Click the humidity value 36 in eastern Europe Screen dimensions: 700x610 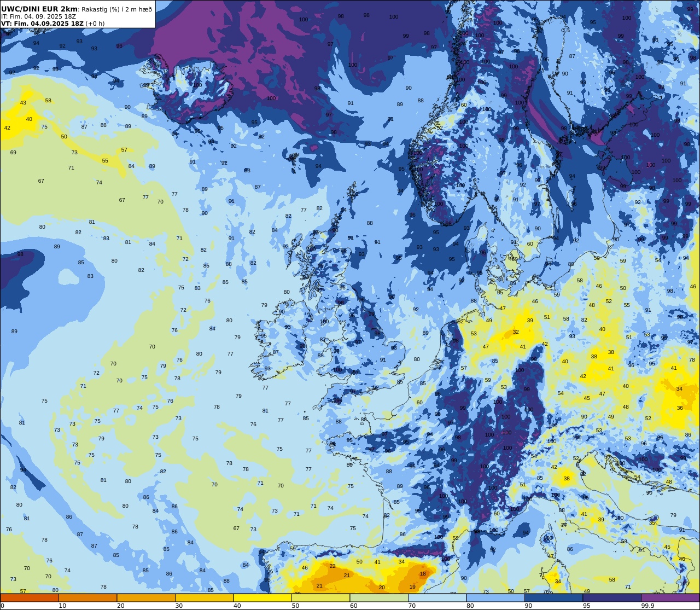(x=680, y=408)
